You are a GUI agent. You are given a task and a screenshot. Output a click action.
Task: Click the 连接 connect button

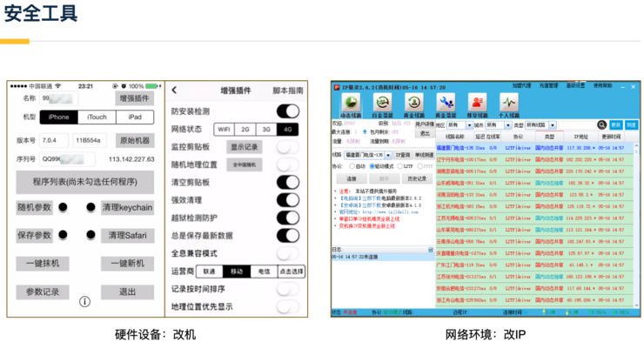(352, 178)
